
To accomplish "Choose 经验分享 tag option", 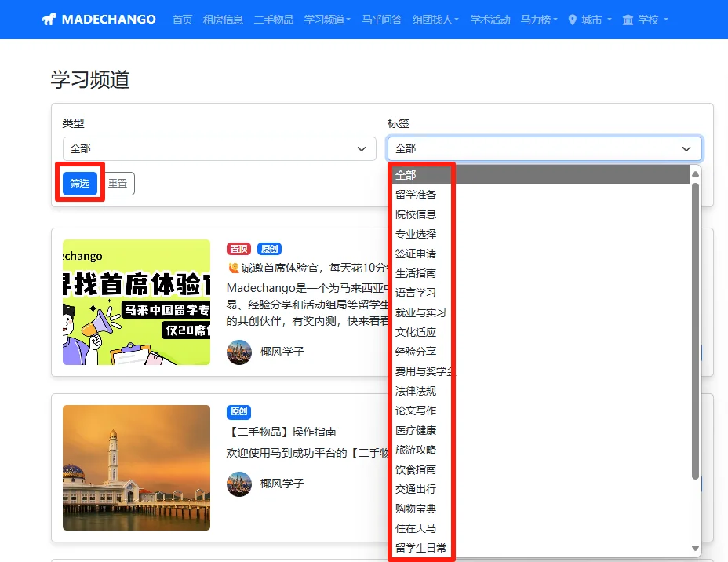I will pyautogui.click(x=541, y=352).
